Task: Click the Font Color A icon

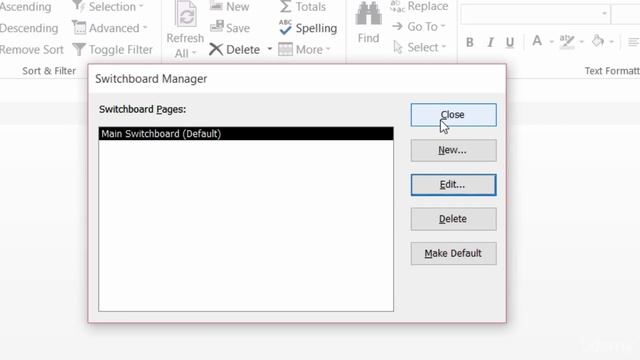Action: point(537,41)
